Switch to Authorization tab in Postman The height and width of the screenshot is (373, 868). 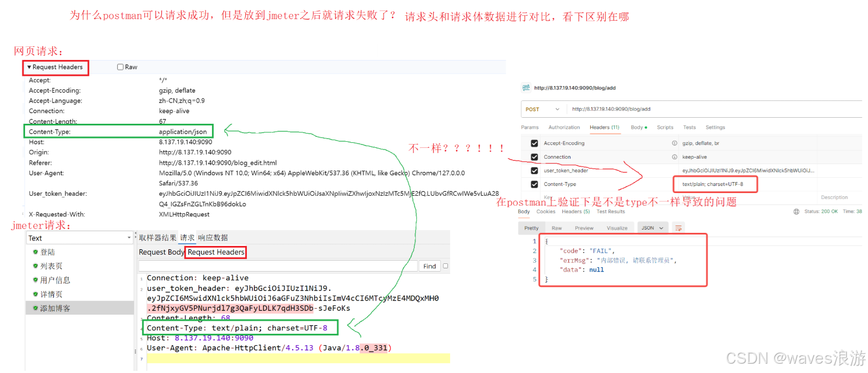(564, 127)
